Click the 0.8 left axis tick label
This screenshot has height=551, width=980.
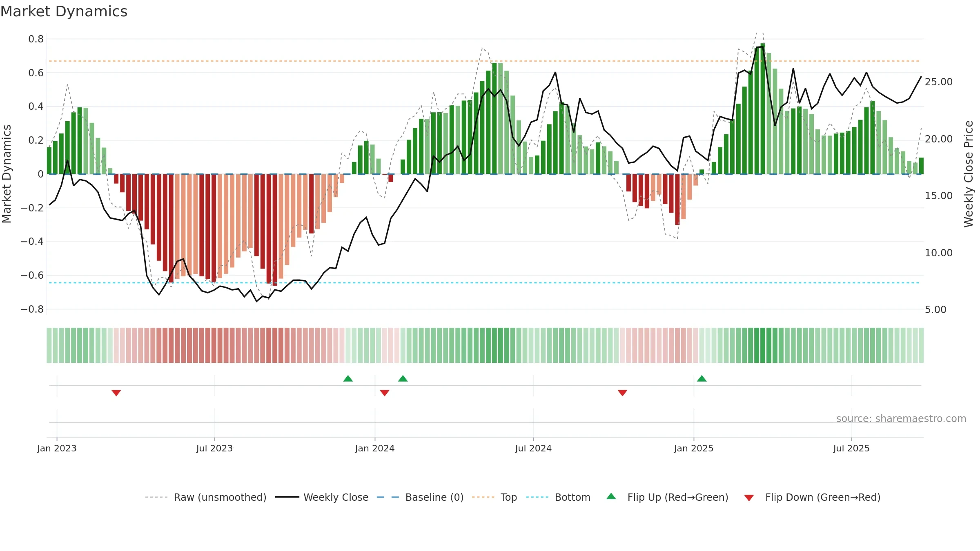(36, 39)
